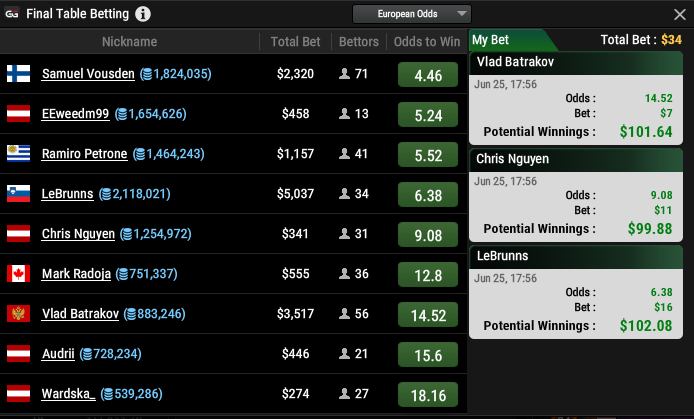Screen dimensions: 694x419
Task: Click Samuel Vousden's Finland flag icon
Action: 18,74
